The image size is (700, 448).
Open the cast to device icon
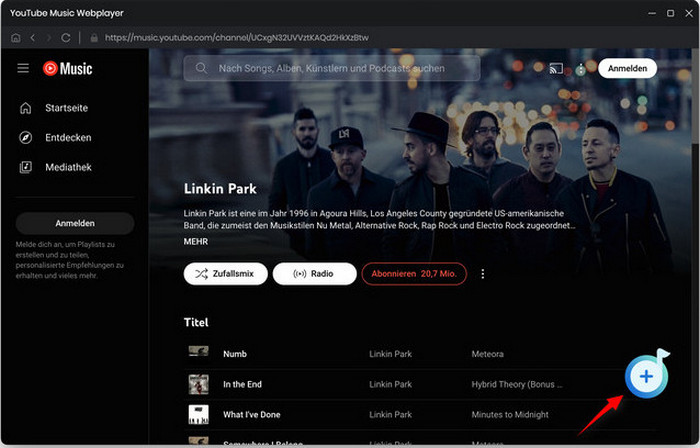click(x=556, y=69)
